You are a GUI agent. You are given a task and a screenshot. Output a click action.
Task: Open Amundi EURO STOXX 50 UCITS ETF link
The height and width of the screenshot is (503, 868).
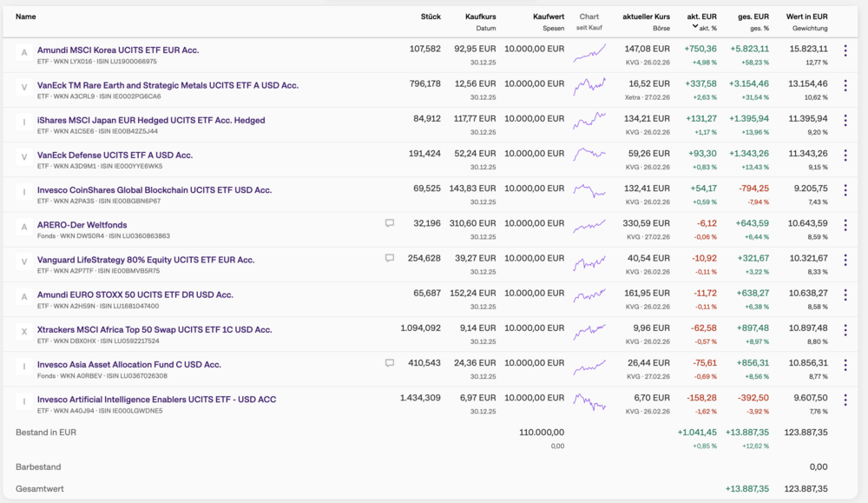pos(135,295)
